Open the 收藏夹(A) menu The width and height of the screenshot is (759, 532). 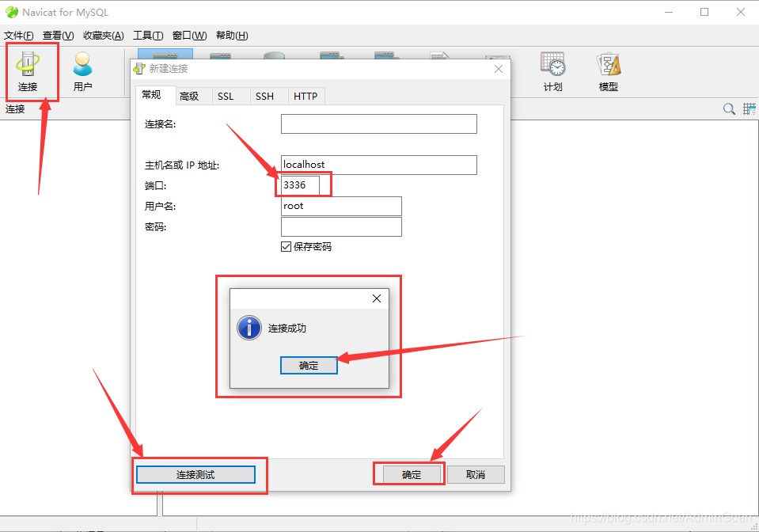[x=104, y=36]
